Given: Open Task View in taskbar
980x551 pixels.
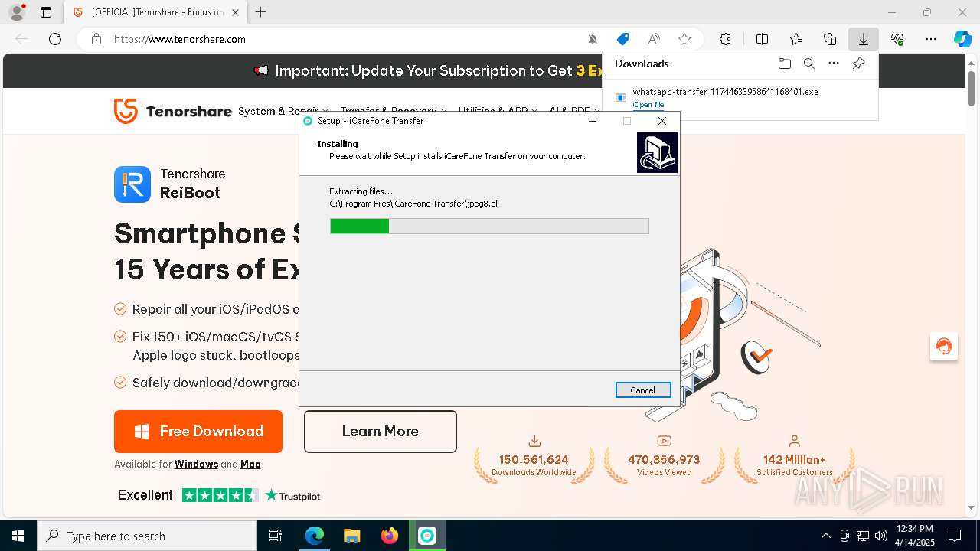Looking at the screenshot, I should pos(276,536).
